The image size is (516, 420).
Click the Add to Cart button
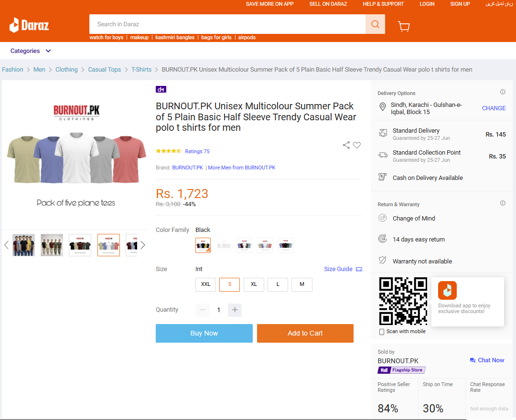point(305,333)
